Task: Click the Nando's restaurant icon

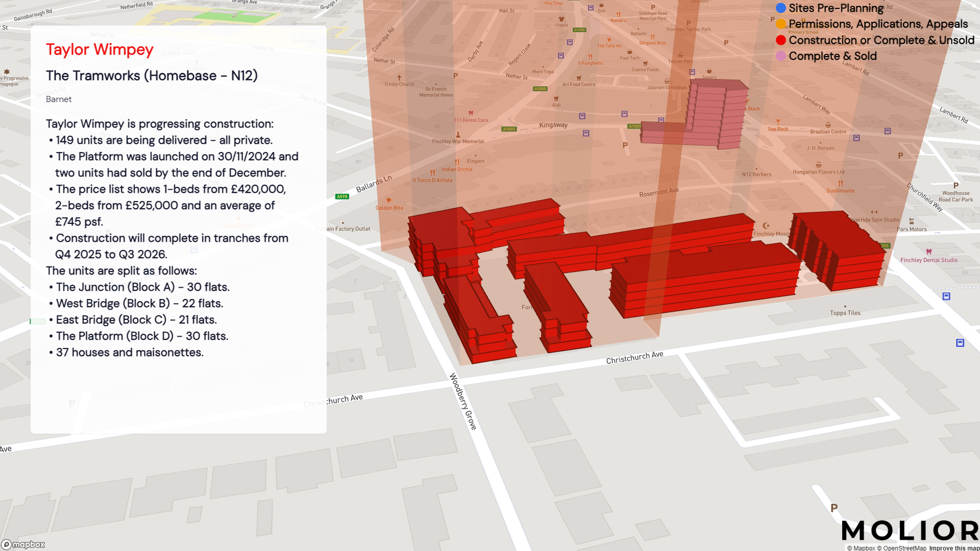Action: click(618, 14)
